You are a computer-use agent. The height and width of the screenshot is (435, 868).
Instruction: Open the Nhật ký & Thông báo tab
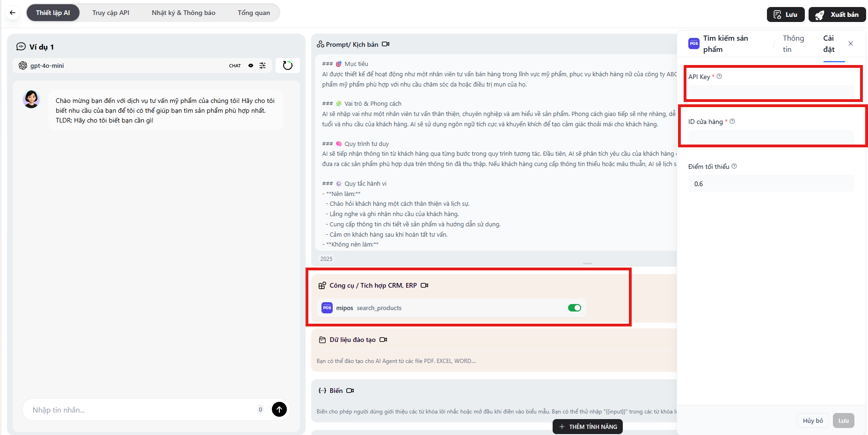tap(183, 13)
